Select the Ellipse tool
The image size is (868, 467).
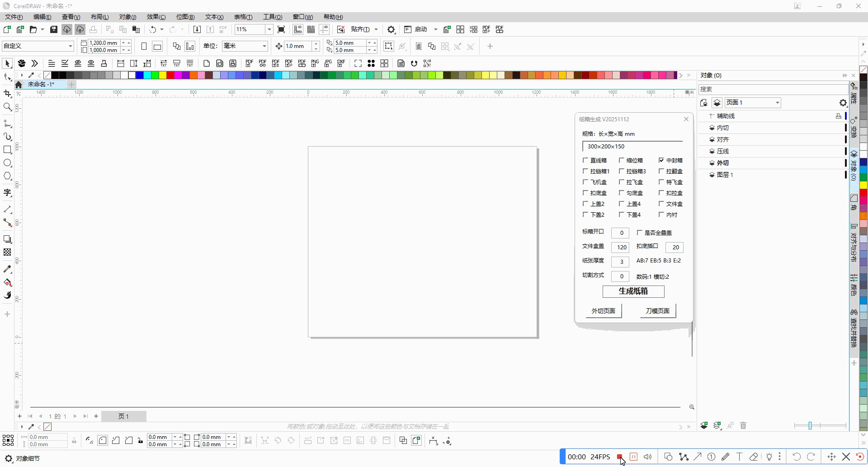pyautogui.click(x=7, y=163)
